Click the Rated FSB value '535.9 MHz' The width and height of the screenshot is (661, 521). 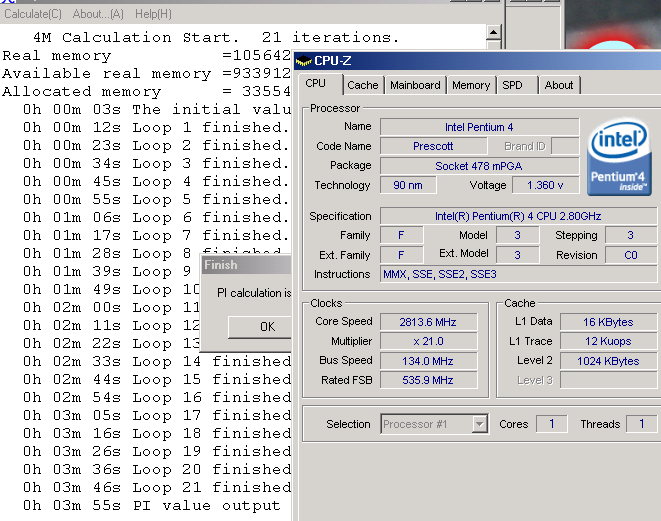[x=428, y=380]
